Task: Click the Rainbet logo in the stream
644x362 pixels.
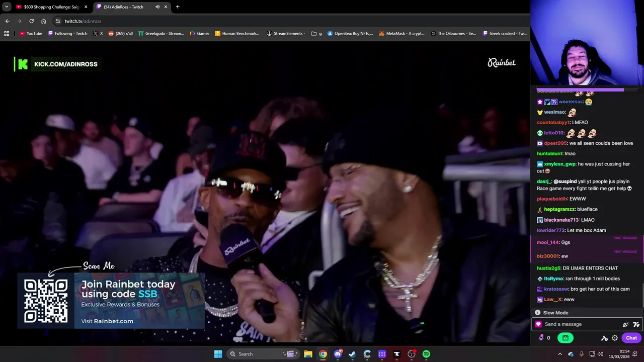Action: click(x=502, y=63)
